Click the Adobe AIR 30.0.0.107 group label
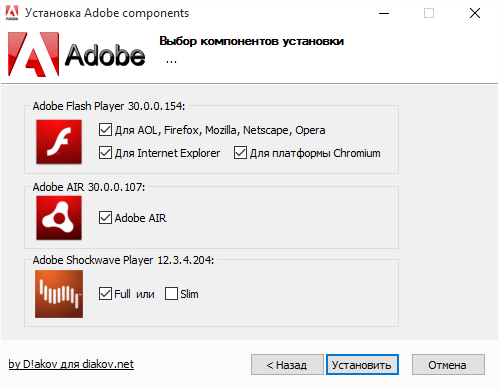This screenshot has width=499, height=388. (89, 187)
